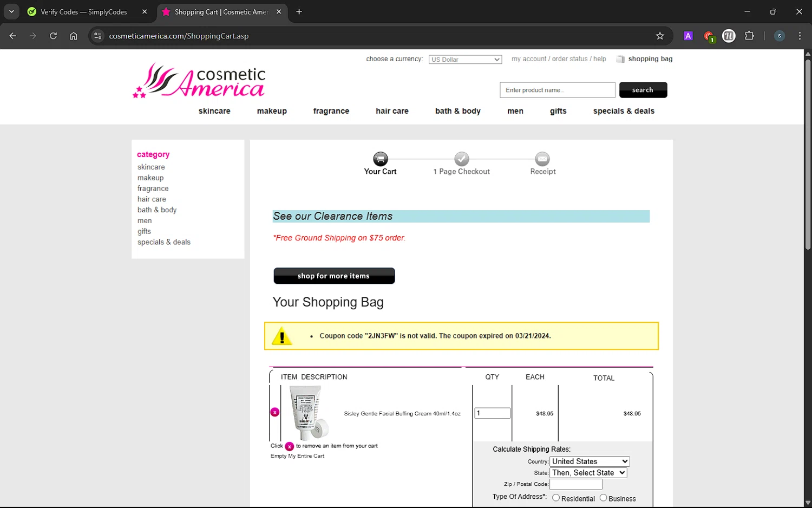Image resolution: width=812 pixels, height=508 pixels.
Task: Close the Verify Codes SimplyCodes tab
Action: click(x=145, y=11)
